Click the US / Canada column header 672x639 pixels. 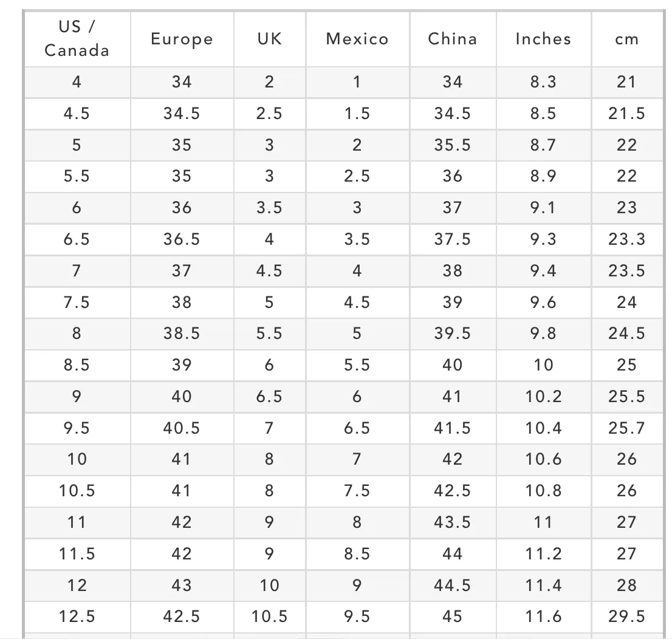point(77,39)
